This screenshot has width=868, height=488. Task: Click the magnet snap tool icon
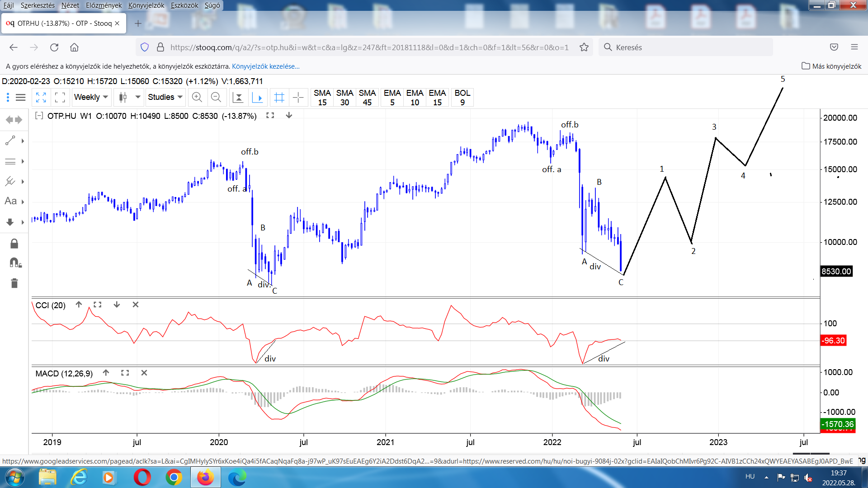[x=15, y=263]
